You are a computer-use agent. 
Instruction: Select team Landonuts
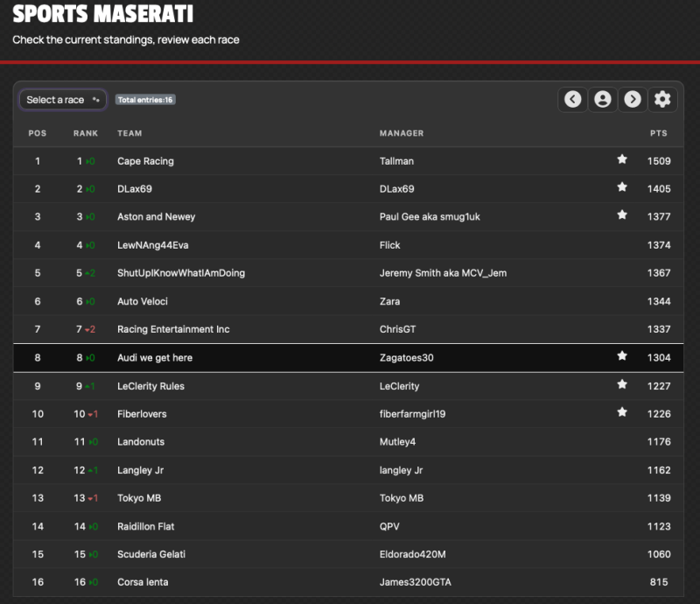pyautogui.click(x=141, y=442)
